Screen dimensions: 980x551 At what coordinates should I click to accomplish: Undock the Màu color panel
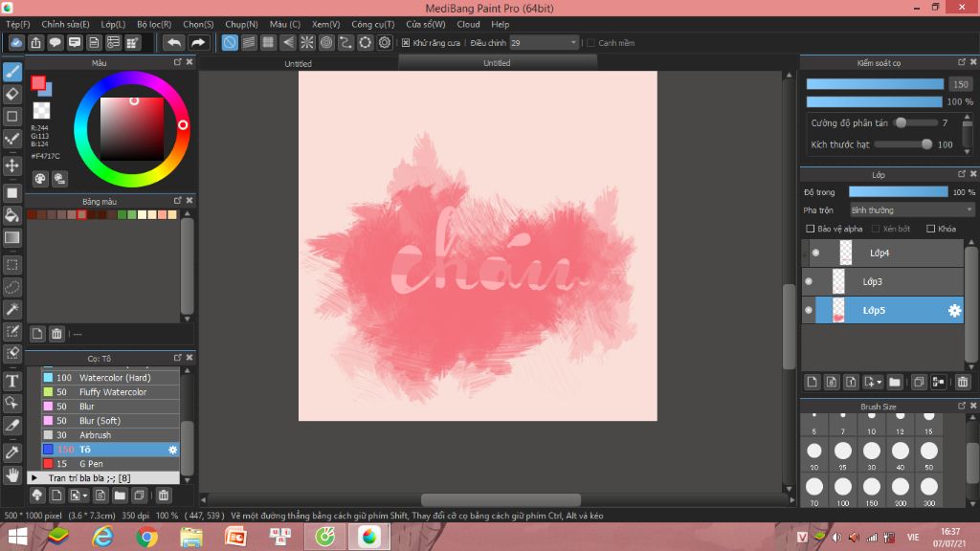pyautogui.click(x=177, y=62)
